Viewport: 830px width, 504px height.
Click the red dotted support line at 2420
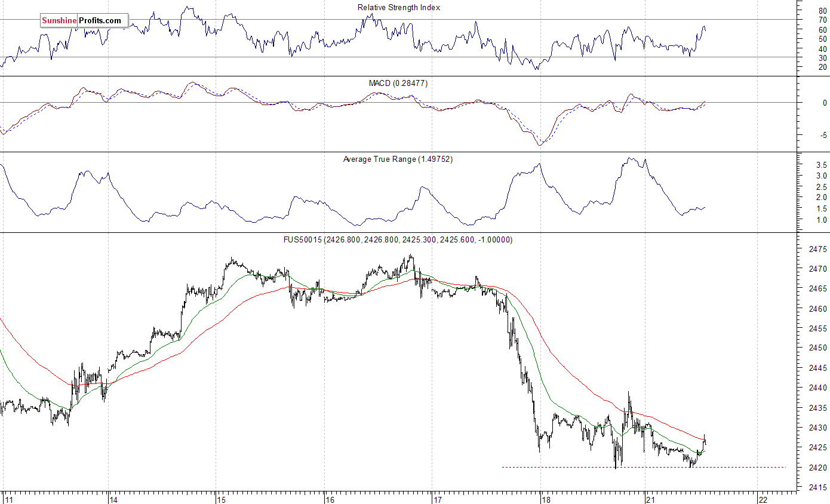coord(644,467)
